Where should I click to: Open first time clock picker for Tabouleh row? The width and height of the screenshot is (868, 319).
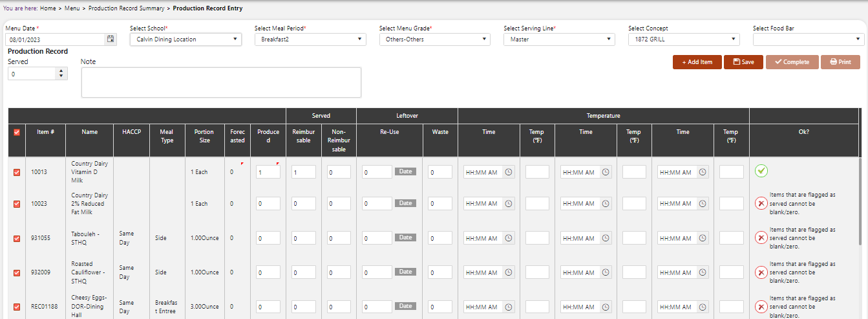click(509, 238)
